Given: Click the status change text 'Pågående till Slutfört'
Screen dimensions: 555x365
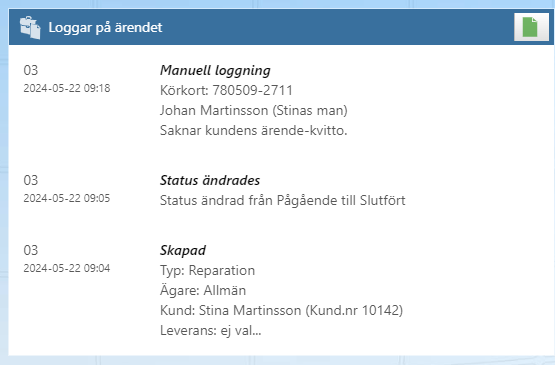Looking at the screenshot, I should tap(341, 201).
